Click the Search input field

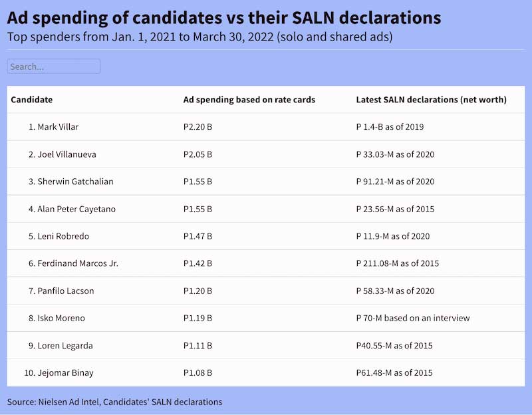[54, 66]
